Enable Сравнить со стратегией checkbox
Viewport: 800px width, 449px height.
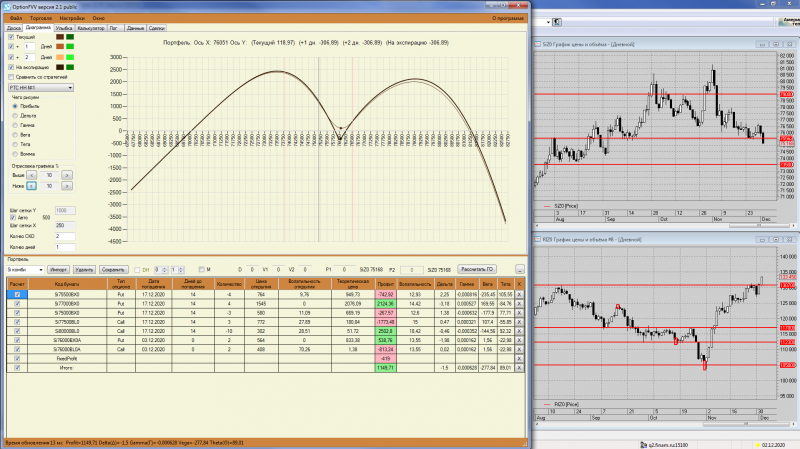click(x=11, y=77)
